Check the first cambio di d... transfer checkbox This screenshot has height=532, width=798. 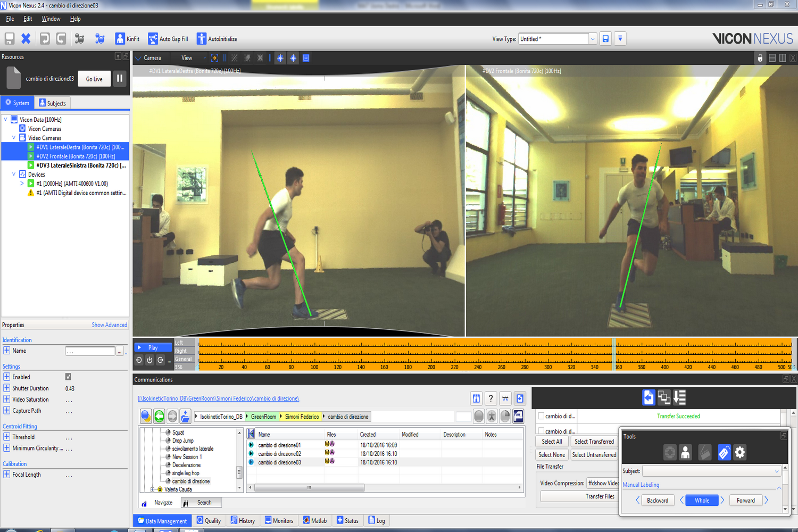tap(541, 416)
